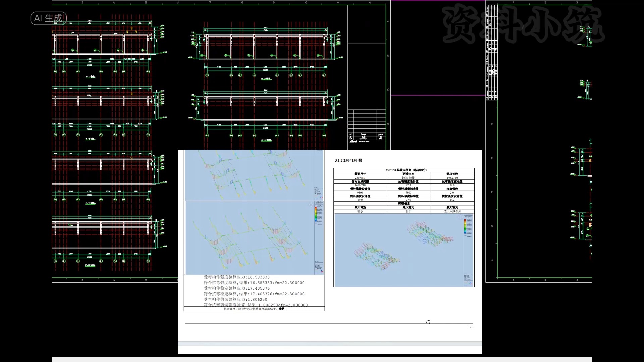This screenshot has height=362, width=644.
Task: Click the color legend in the beam model image
Action: click(x=468, y=227)
